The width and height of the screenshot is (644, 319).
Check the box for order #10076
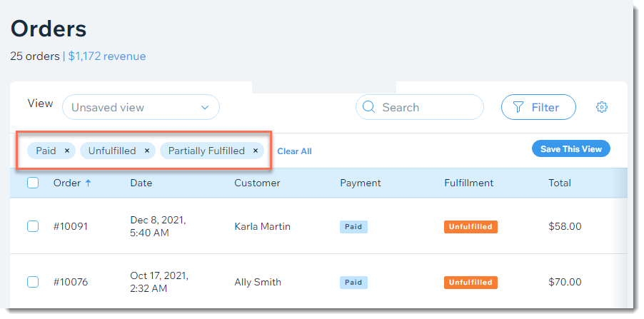[33, 282]
